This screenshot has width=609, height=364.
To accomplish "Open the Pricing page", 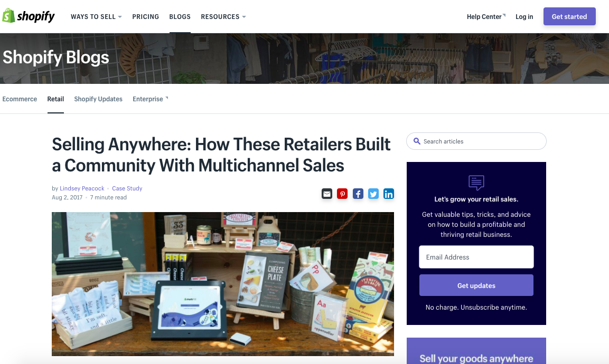I will coord(146,17).
